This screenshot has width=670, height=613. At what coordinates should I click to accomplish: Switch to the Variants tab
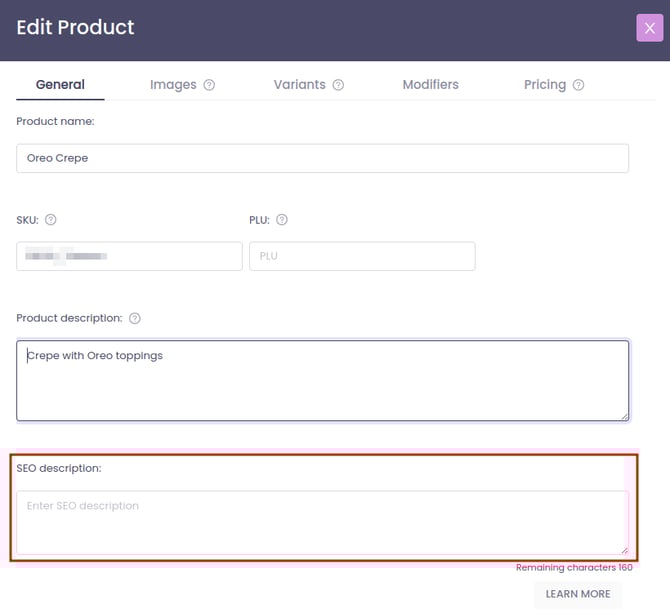[299, 85]
